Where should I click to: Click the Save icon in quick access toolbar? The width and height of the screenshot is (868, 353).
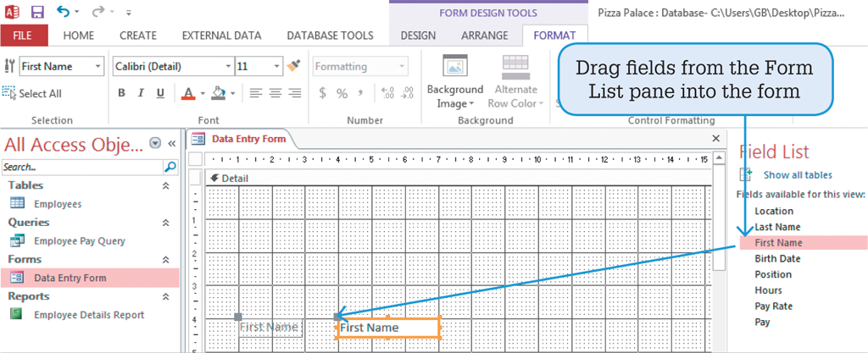click(37, 11)
